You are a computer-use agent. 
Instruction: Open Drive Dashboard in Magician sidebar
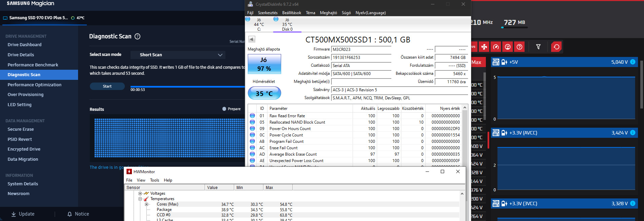[x=25, y=44]
